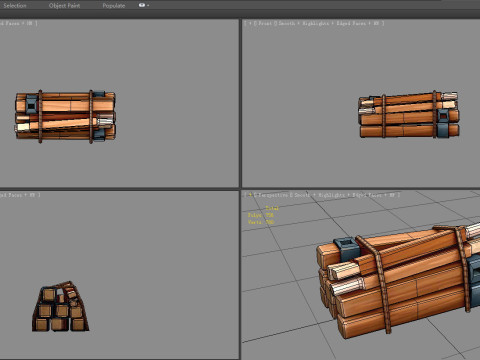480x360 pixels.
Task: Open the Front viewport [+] general menu
Action: [249, 23]
